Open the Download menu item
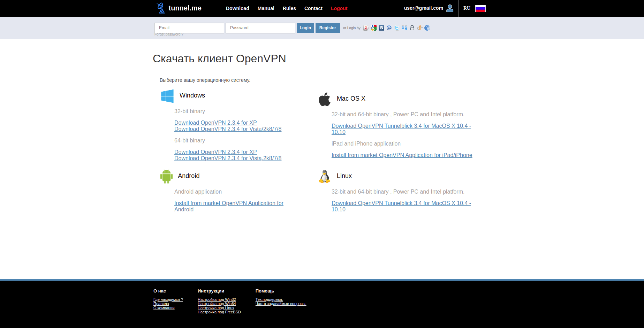 [x=237, y=8]
